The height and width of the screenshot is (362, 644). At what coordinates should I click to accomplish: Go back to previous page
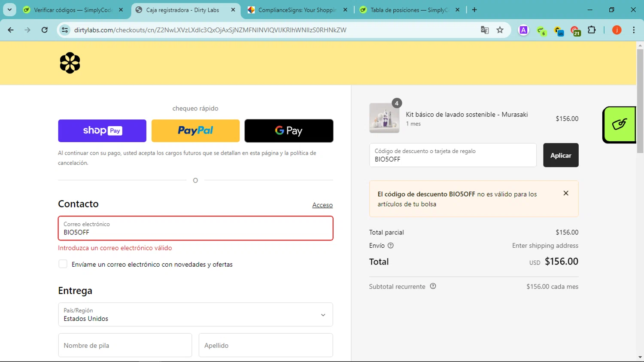pyautogui.click(x=11, y=30)
